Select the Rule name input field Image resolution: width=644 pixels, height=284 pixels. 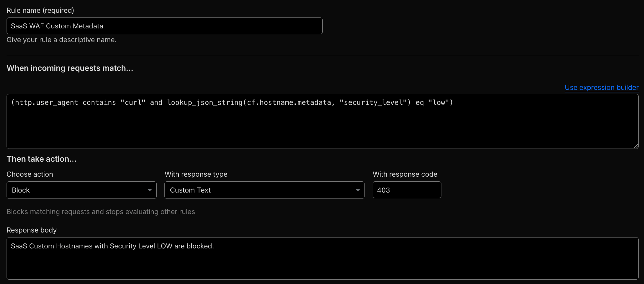164,26
